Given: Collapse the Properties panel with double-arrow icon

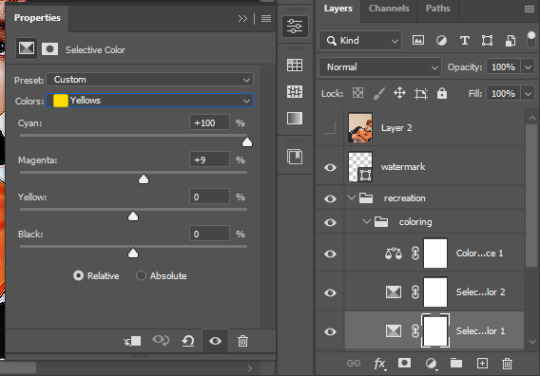Looking at the screenshot, I should [x=242, y=19].
